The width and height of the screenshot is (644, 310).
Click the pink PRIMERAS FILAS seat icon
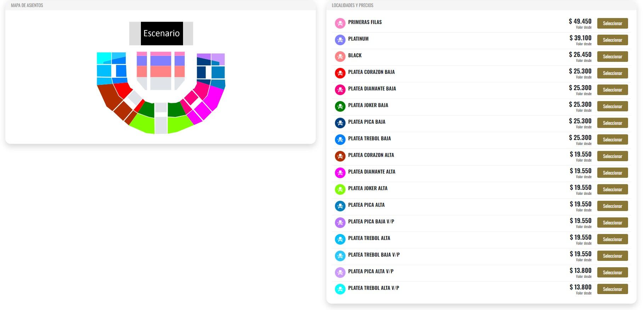pos(340,23)
